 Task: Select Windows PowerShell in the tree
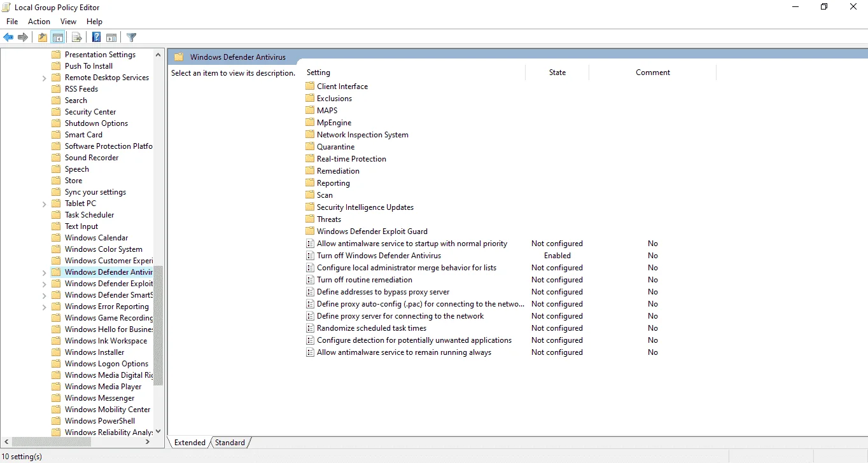(100, 421)
